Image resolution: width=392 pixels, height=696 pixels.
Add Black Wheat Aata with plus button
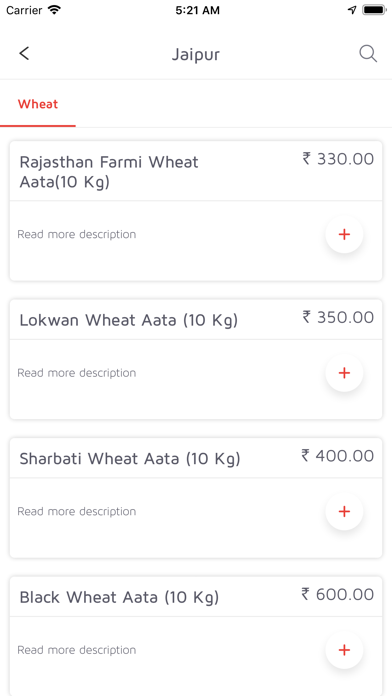344,650
